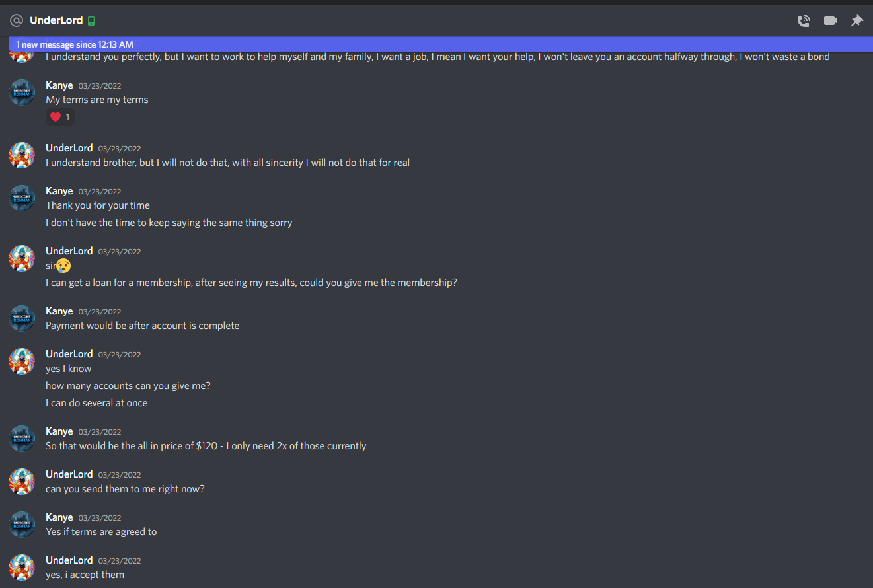Click Kanye's avatar next to 'Payment would be after'

coord(22,318)
